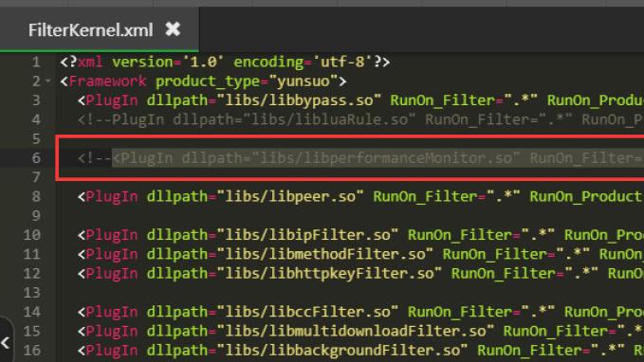This screenshot has width=644, height=362.
Task: Place cursor in libbypass.so path text
Action: [x=300, y=100]
